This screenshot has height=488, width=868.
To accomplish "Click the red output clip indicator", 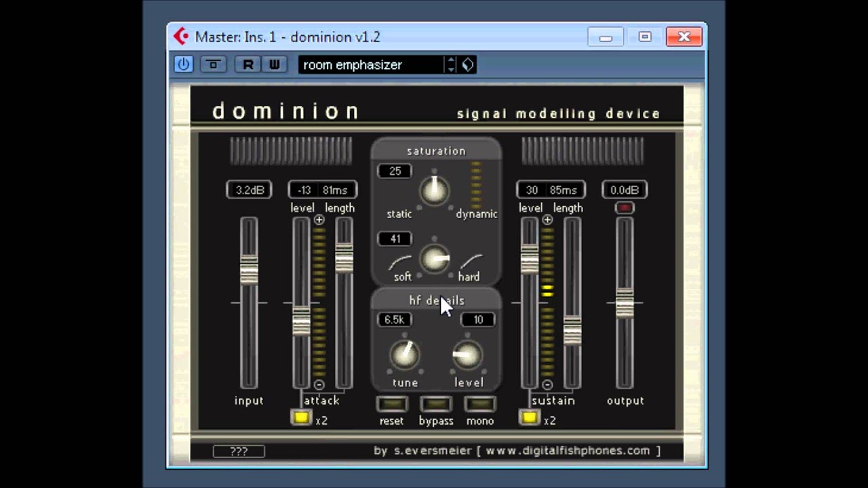I will (625, 208).
